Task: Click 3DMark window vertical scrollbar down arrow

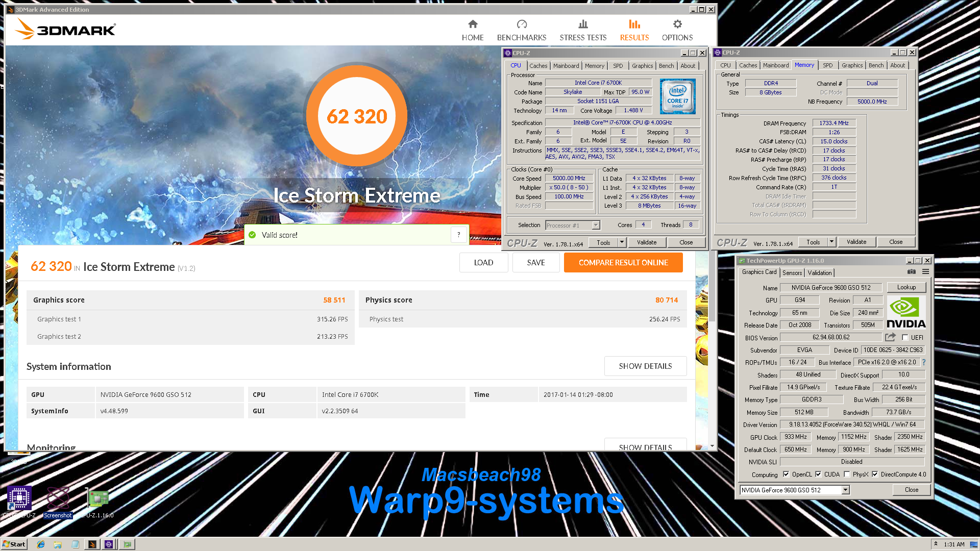Action: tap(712, 446)
